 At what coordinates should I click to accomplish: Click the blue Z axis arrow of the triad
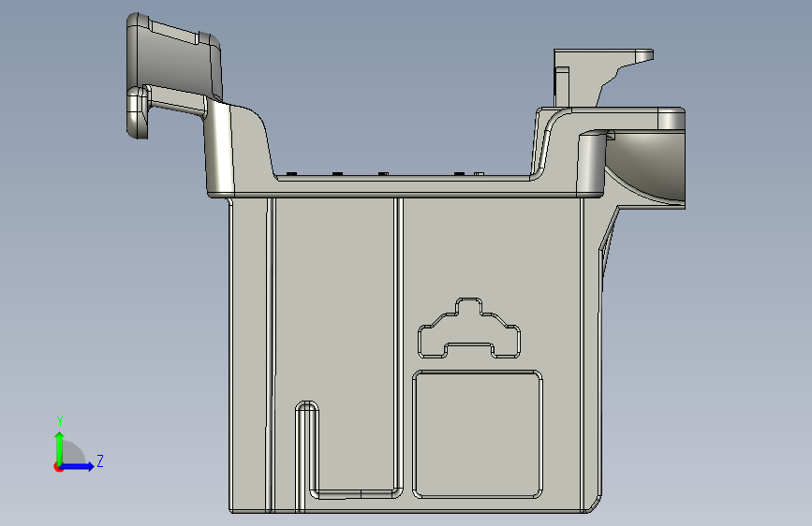pos(78,466)
